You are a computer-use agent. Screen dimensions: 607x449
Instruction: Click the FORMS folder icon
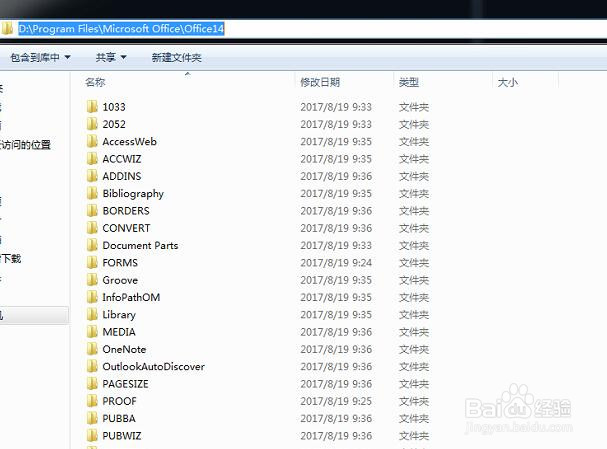[x=92, y=262]
